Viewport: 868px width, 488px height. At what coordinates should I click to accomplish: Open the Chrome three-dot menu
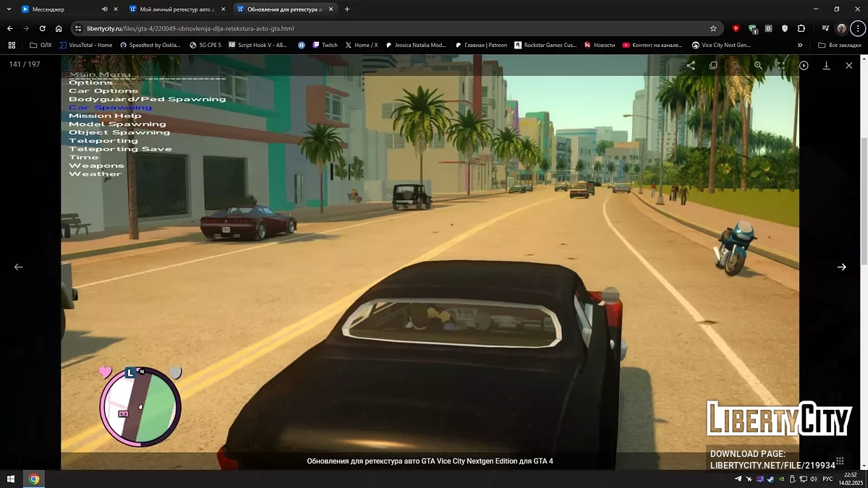click(857, 28)
